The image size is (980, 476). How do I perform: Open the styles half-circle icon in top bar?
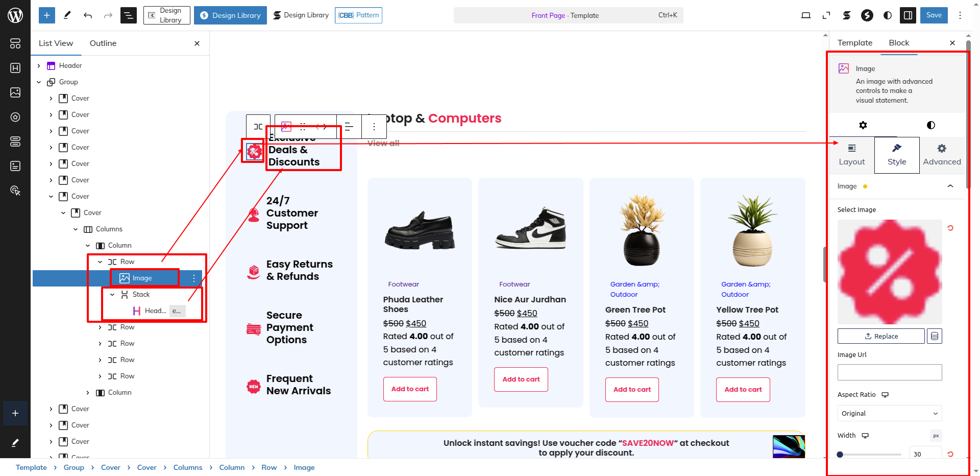coord(888,15)
